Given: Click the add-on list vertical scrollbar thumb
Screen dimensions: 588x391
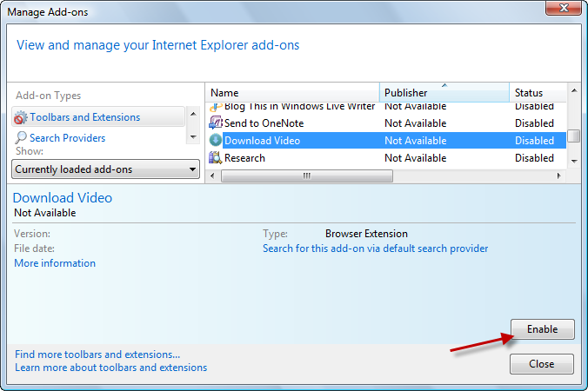Looking at the screenshot, I should (574, 136).
